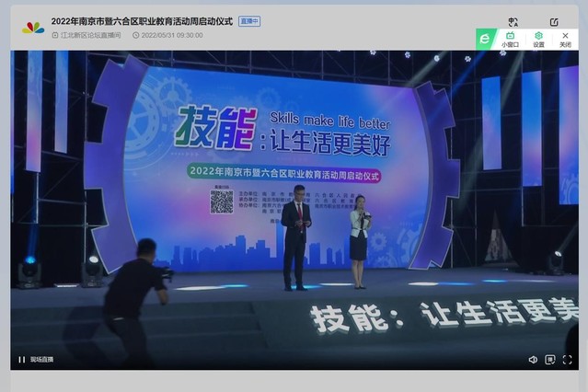Open video in 小窗口 mini window

pos(510,40)
